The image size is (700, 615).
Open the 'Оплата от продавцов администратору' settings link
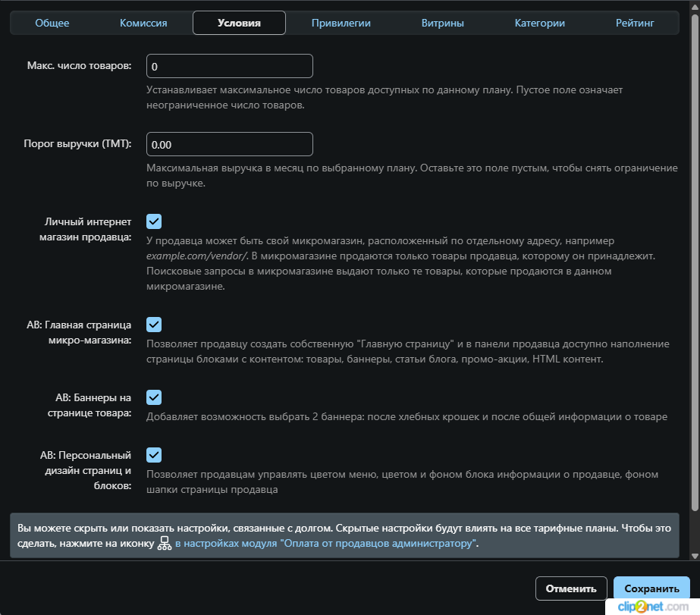(x=326, y=544)
